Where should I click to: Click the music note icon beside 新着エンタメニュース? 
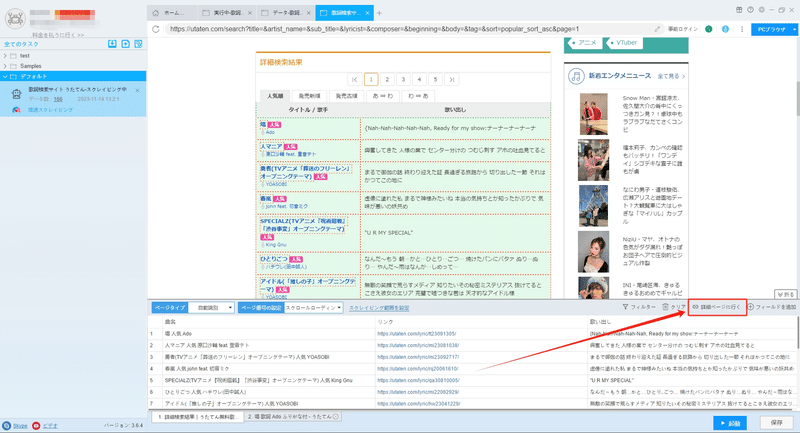coord(576,76)
